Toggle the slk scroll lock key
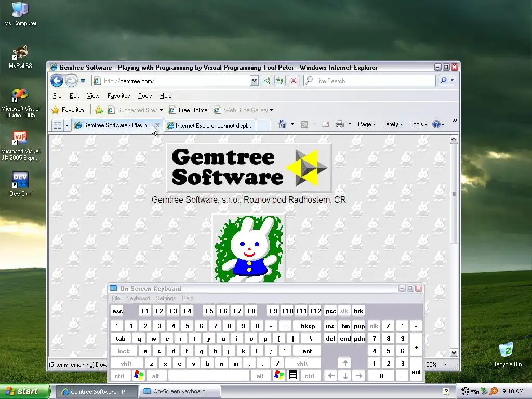532x399 pixels. [344, 311]
